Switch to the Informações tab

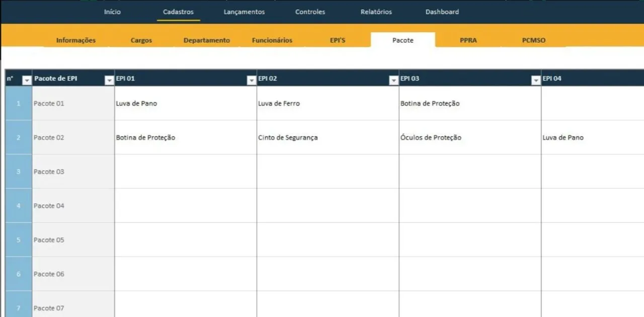pyautogui.click(x=76, y=40)
